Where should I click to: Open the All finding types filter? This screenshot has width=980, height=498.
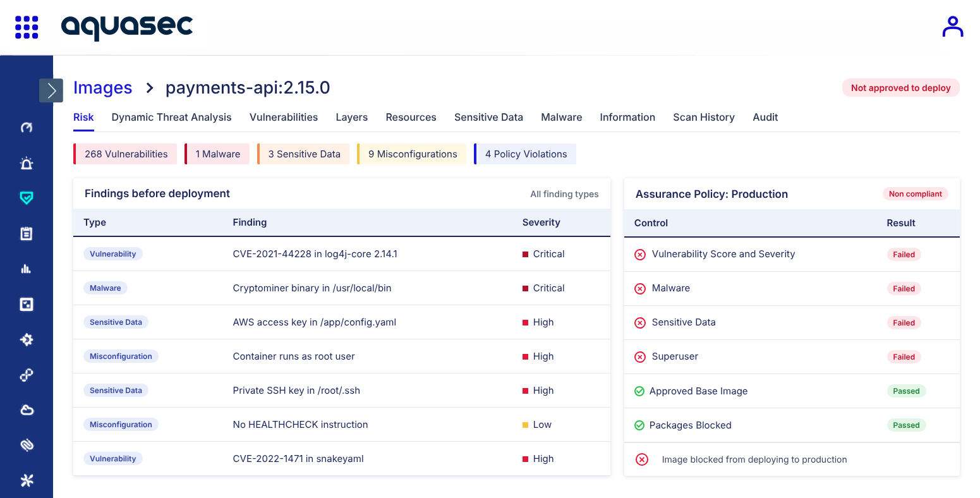click(x=565, y=194)
